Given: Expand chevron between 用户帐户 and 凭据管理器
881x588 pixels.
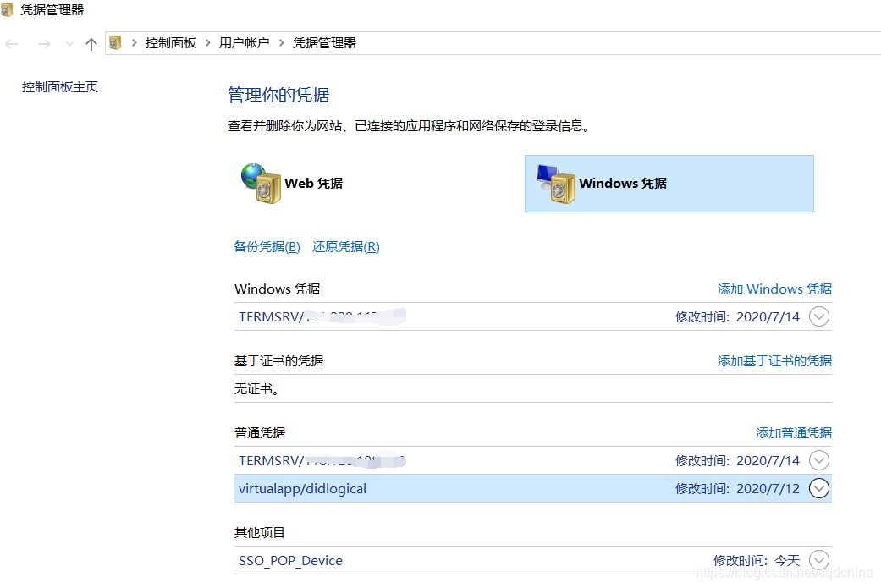Looking at the screenshot, I should [x=282, y=42].
